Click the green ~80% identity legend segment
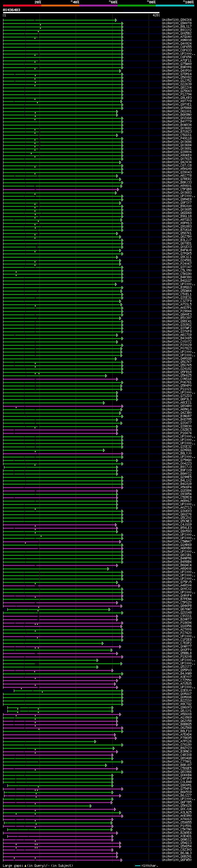197x868 pixels. [137, 6]
